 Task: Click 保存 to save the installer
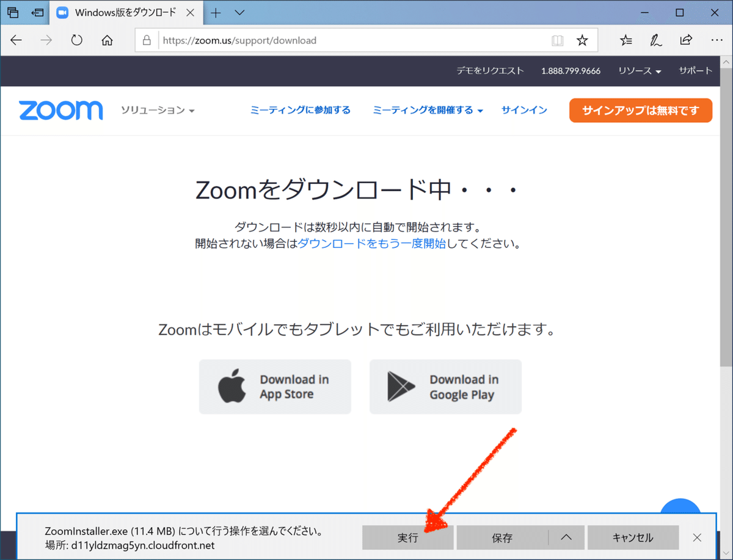pyautogui.click(x=502, y=538)
